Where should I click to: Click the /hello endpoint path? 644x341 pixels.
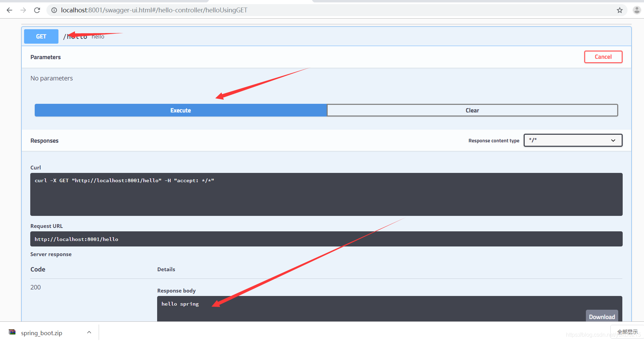coord(76,37)
